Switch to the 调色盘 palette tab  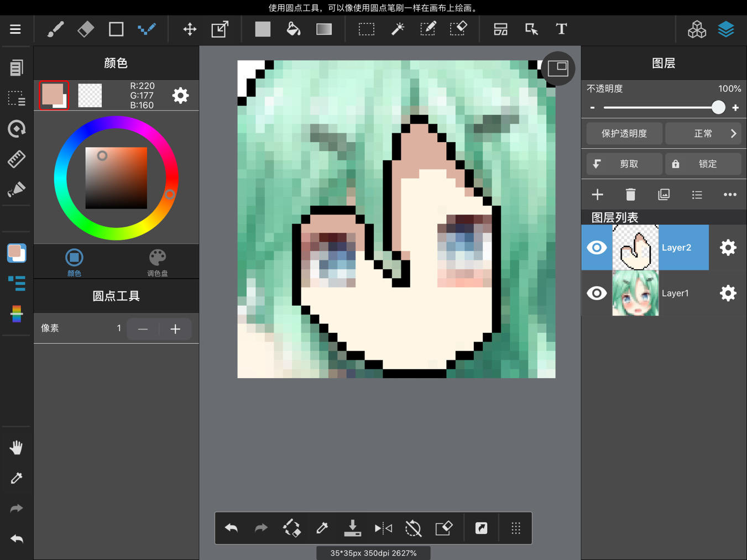coord(158,262)
